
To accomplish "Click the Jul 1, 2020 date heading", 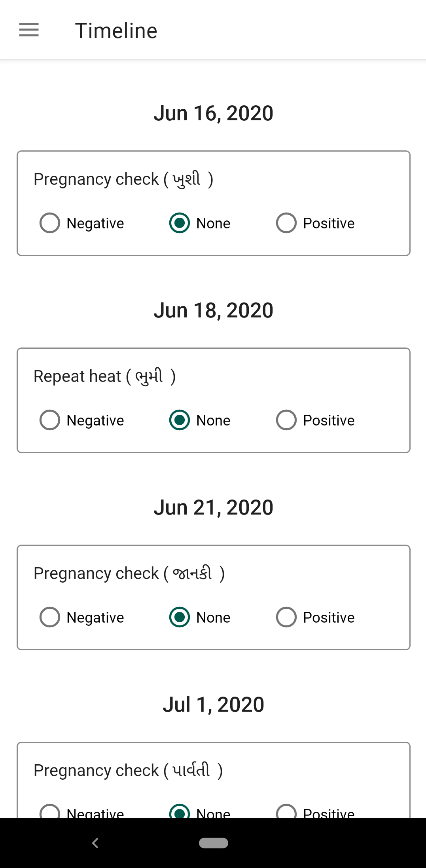I will pos(213,705).
